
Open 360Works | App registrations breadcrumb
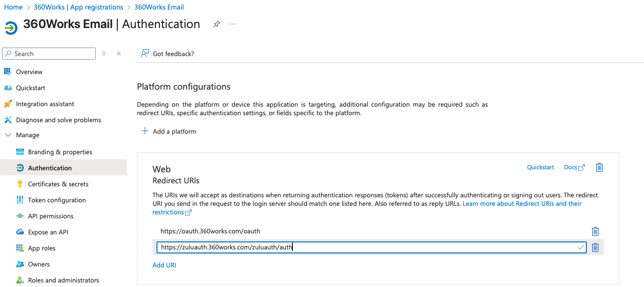pyautogui.click(x=78, y=7)
